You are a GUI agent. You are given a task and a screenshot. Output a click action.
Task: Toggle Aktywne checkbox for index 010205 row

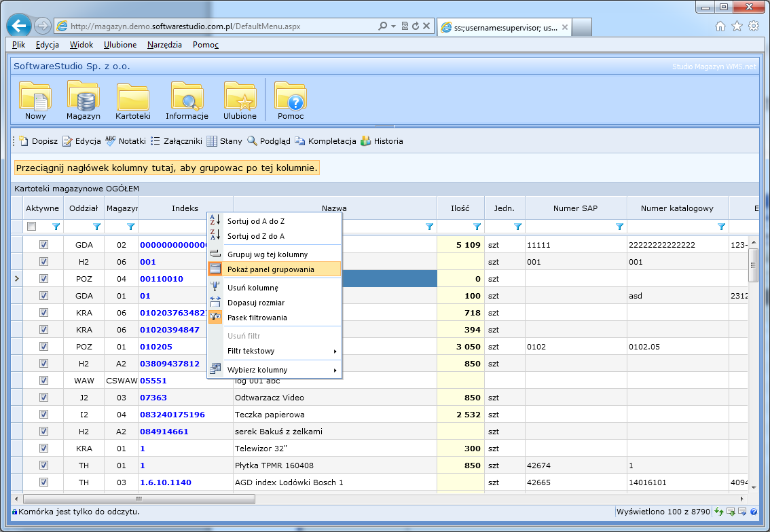point(43,347)
